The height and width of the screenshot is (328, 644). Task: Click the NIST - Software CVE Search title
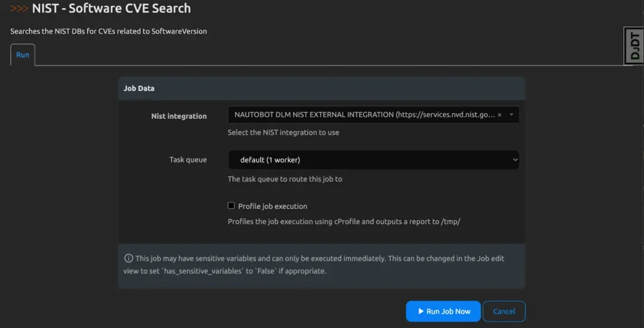[x=111, y=8]
